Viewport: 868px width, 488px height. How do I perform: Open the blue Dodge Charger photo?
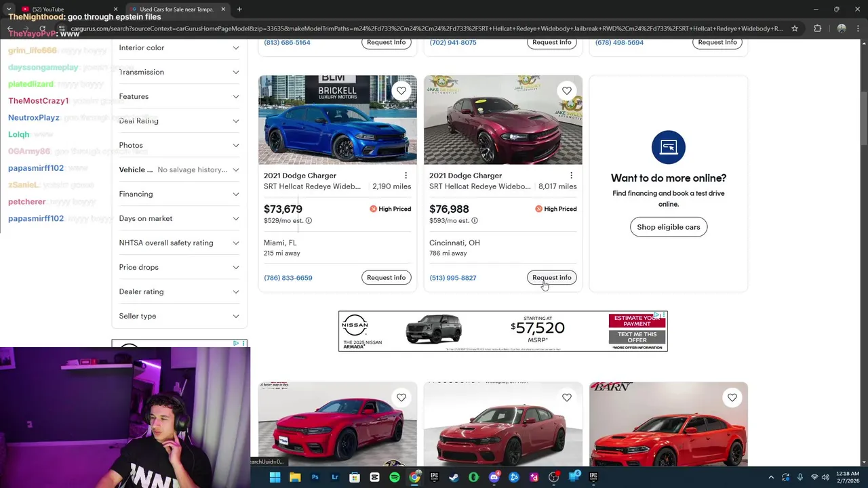(338, 120)
